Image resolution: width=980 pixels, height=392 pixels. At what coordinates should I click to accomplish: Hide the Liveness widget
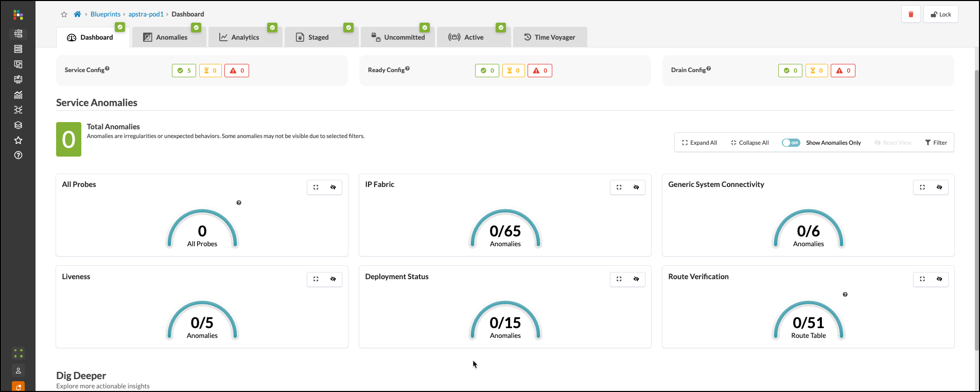click(333, 279)
